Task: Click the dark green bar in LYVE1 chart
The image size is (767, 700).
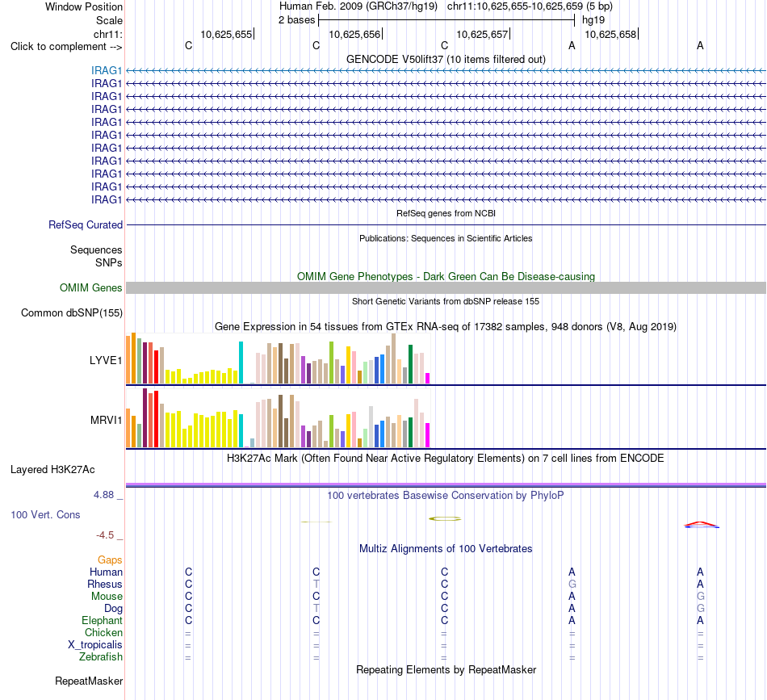Action: pos(410,364)
